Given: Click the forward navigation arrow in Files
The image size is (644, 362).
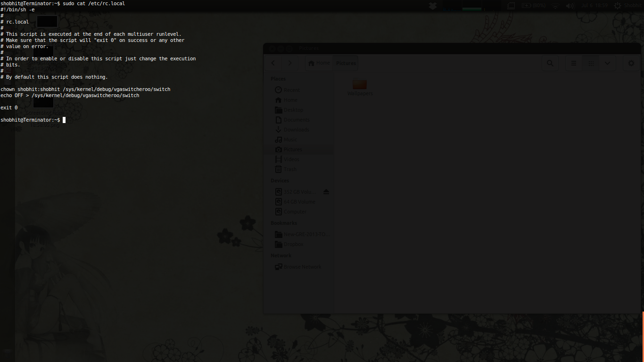Looking at the screenshot, I should 289,63.
